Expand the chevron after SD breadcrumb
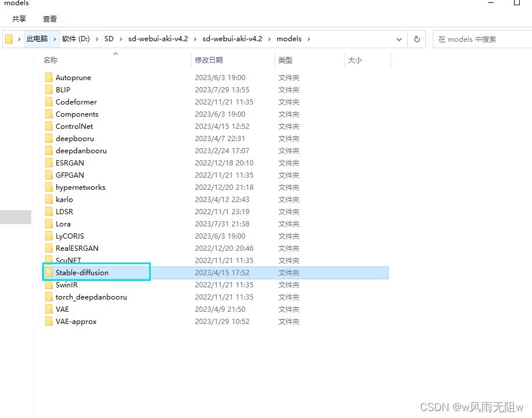This screenshot has height=418, width=532. (121, 39)
